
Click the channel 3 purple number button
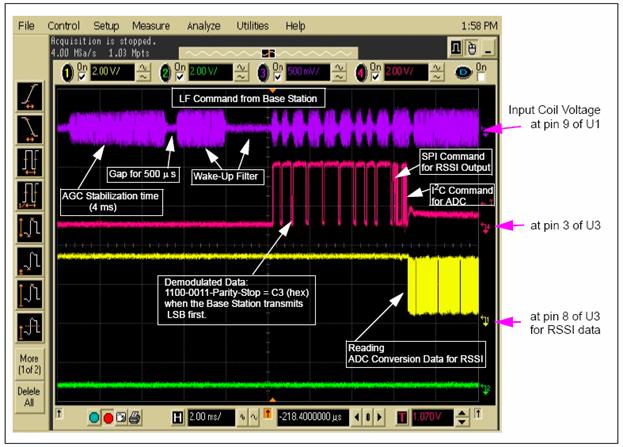click(x=263, y=73)
